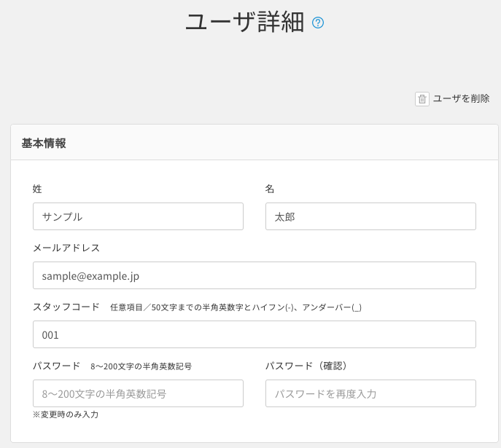Click the パスワード label text

point(57,366)
